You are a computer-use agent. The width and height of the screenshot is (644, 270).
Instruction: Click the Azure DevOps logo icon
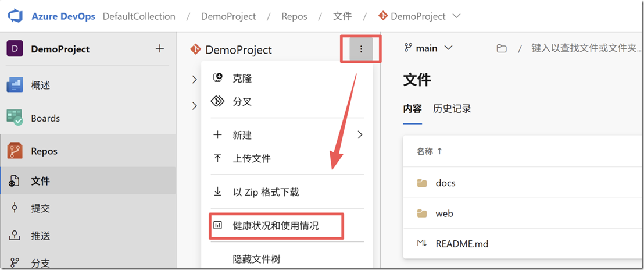(x=16, y=16)
